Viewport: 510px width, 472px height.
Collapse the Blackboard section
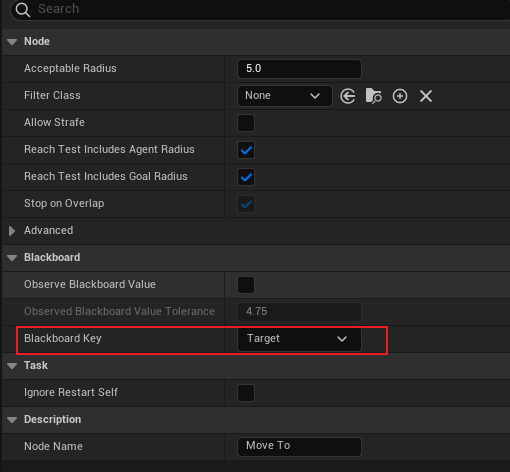pyautogui.click(x=12, y=258)
